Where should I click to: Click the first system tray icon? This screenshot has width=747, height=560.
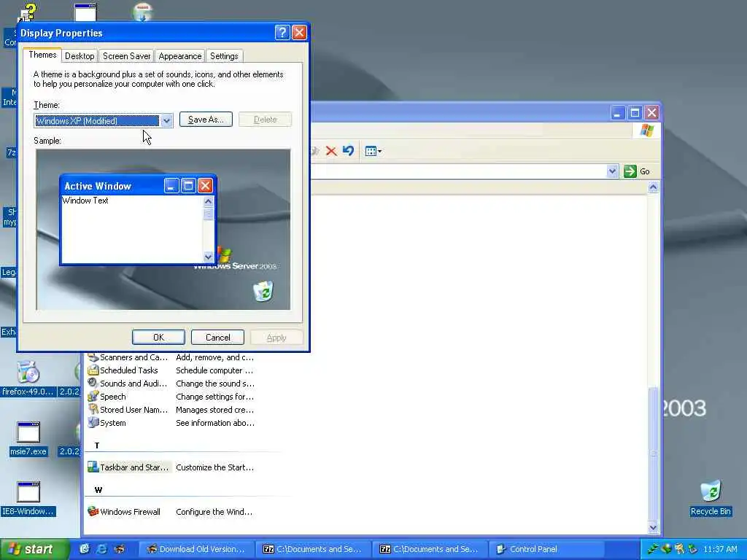[x=653, y=549]
